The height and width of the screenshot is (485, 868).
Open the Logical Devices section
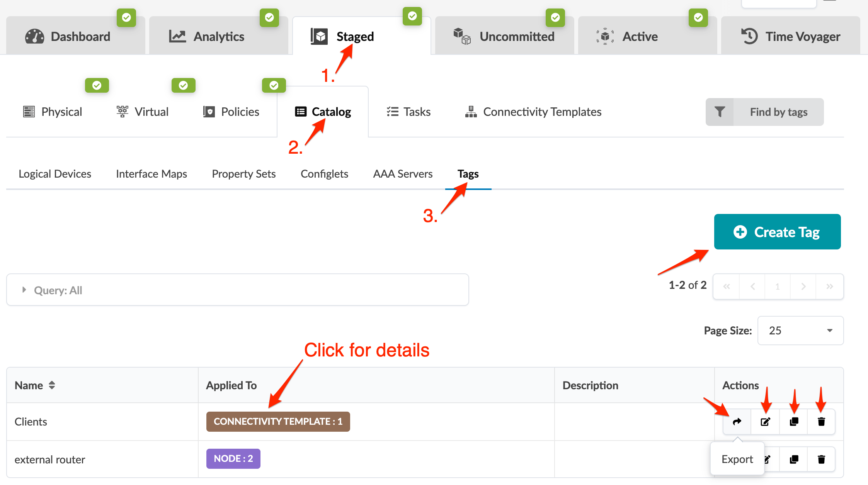[x=55, y=174]
